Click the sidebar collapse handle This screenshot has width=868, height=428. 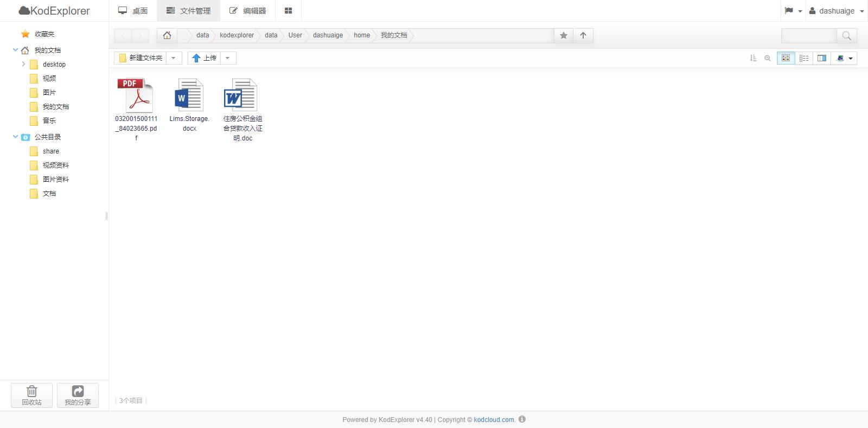click(x=106, y=216)
